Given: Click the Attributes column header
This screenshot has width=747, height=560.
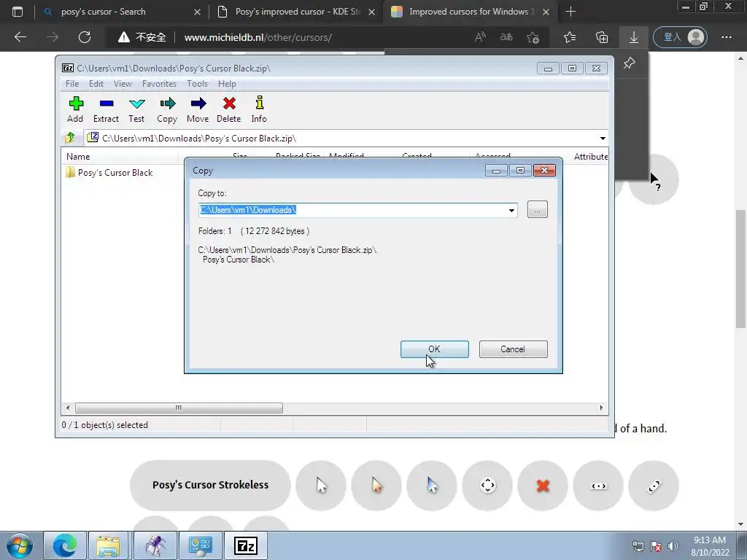Looking at the screenshot, I should [x=590, y=157].
